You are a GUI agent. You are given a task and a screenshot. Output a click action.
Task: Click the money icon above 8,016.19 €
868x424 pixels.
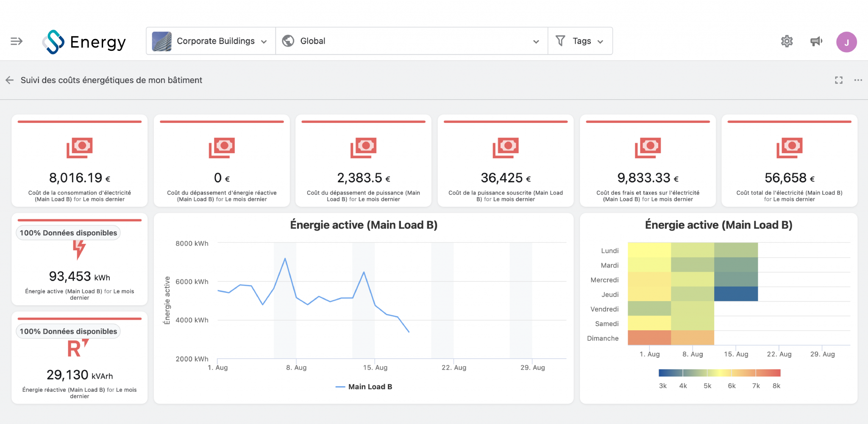tap(80, 148)
